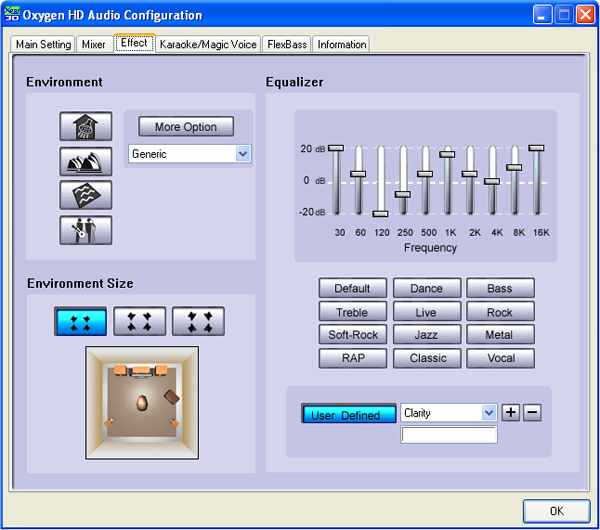Select the bathroom environment icon
Screen dimensions: 600x530
[x=86, y=126]
